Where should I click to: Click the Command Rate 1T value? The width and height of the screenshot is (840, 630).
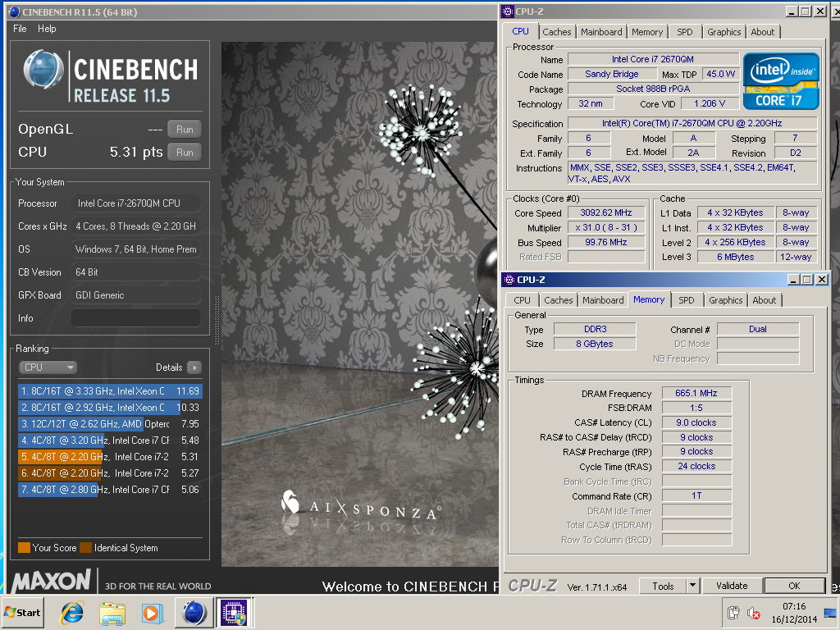(696, 496)
